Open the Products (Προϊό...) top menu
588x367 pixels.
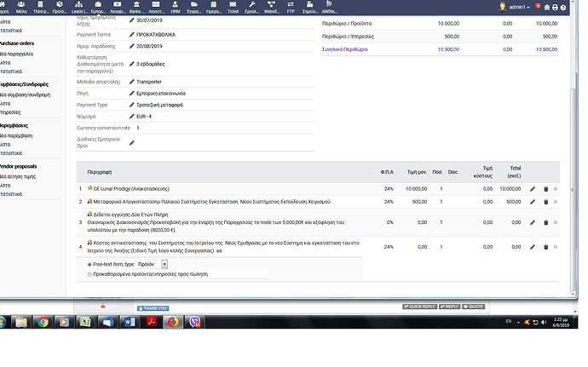tap(60, 7)
